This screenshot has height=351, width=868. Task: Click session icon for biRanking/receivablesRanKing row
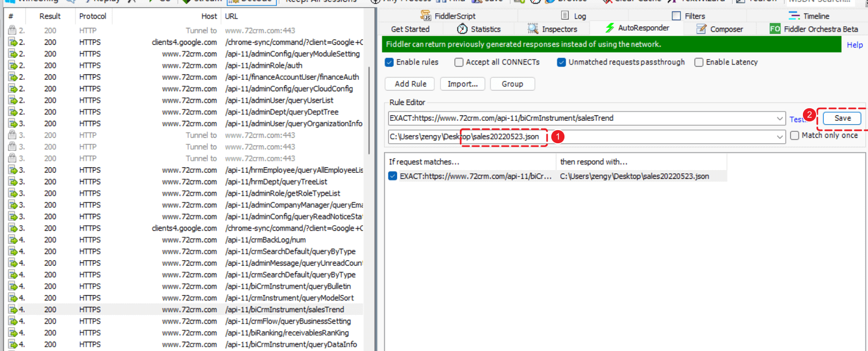(x=13, y=332)
